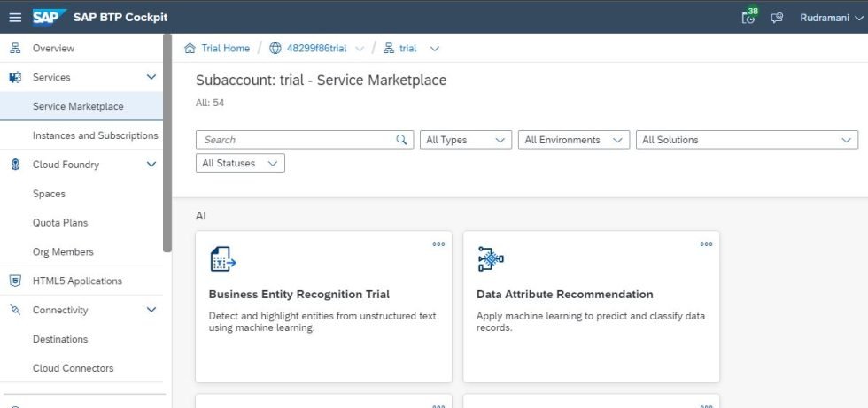Open the All Statuses filter dropdown

point(240,163)
